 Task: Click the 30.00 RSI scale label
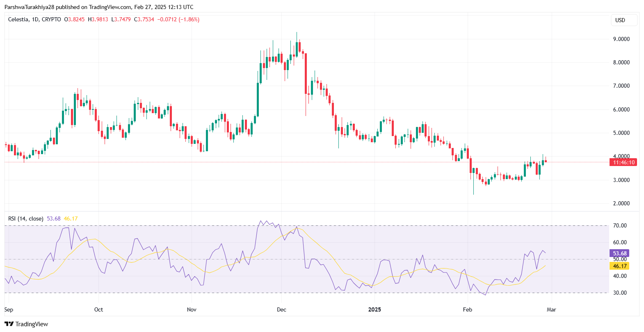pyautogui.click(x=620, y=293)
